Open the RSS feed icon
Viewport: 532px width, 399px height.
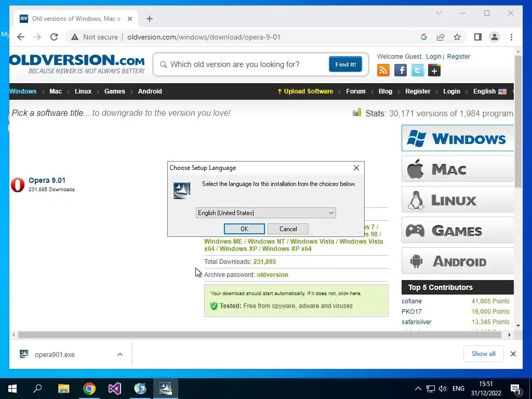point(383,70)
